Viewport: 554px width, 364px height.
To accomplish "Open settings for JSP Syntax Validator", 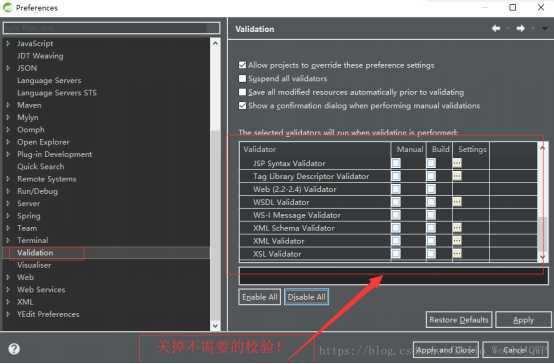I will pos(456,163).
